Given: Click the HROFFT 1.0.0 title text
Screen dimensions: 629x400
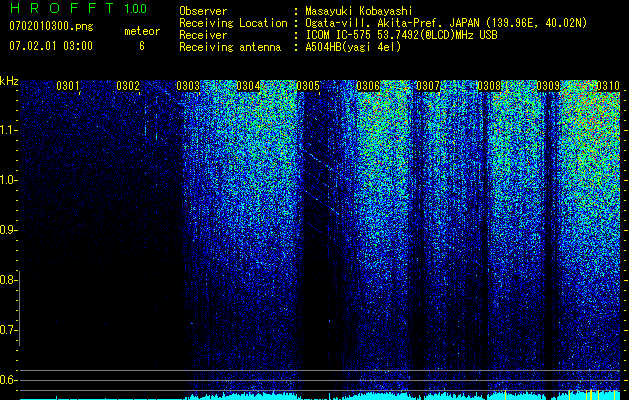Looking at the screenshot, I should pyautogui.click(x=78, y=8).
